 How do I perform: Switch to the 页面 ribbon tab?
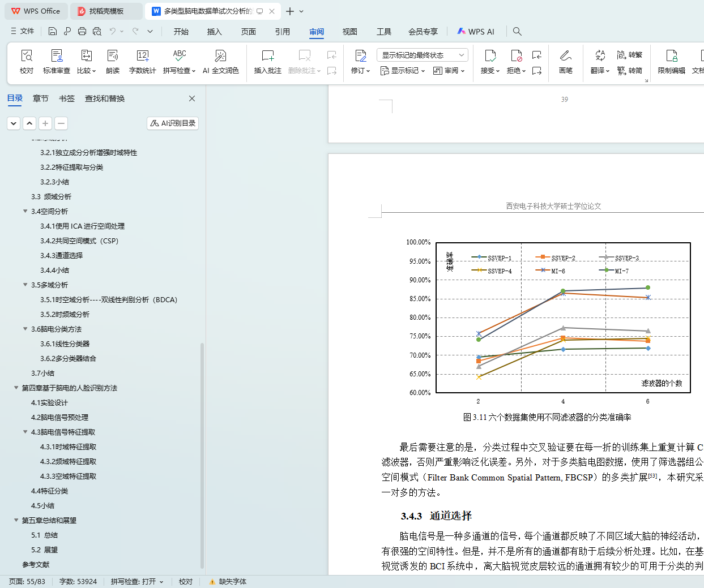[x=249, y=32]
